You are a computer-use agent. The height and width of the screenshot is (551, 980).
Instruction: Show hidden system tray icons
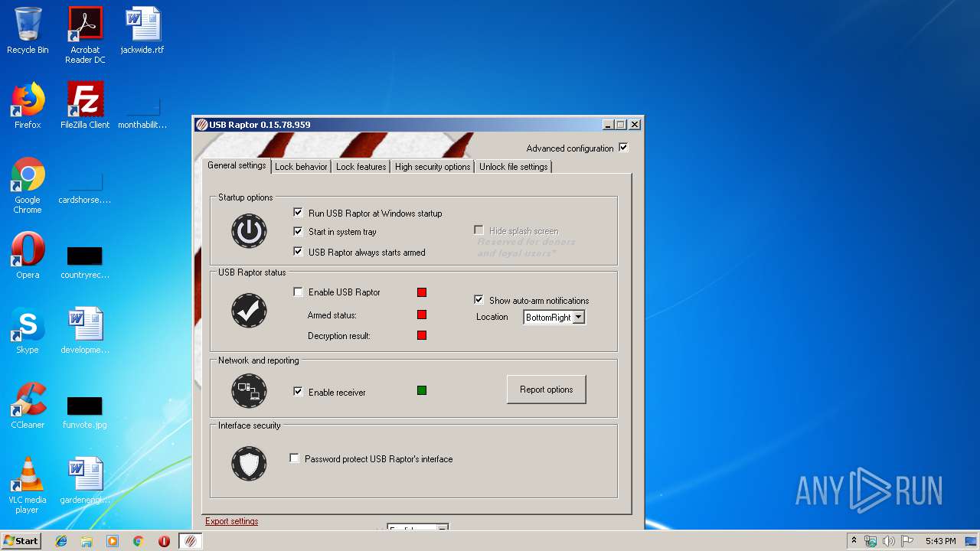pos(854,541)
